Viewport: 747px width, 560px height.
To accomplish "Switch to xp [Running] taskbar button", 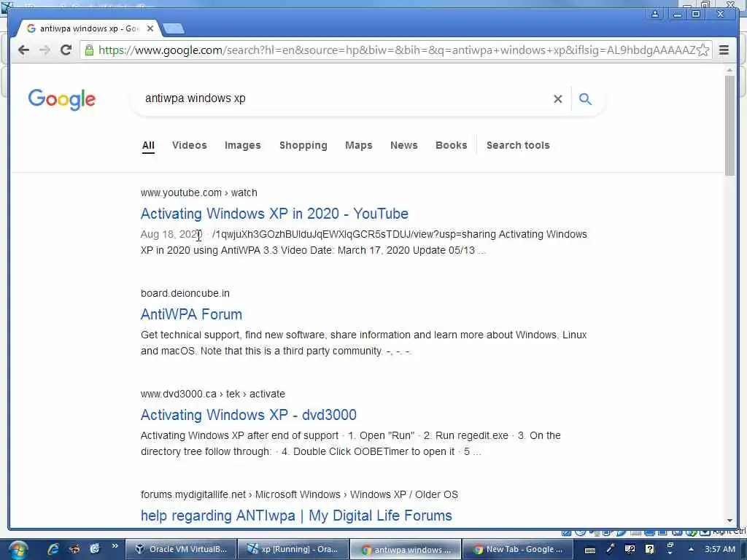I will [x=293, y=549].
